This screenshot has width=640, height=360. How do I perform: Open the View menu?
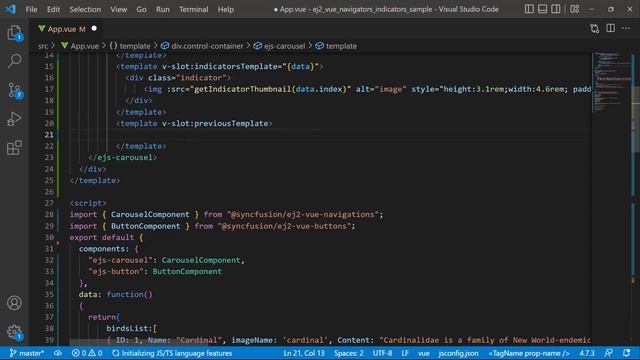point(118,9)
